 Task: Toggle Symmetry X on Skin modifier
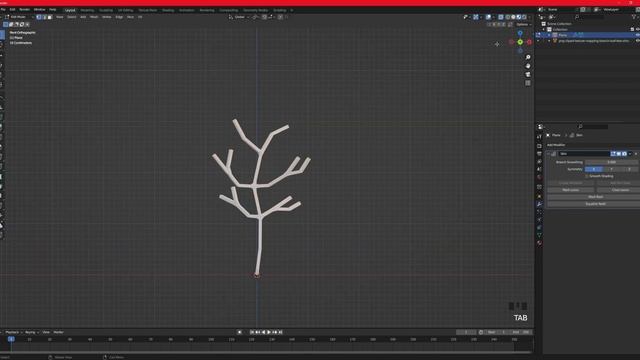pos(594,169)
